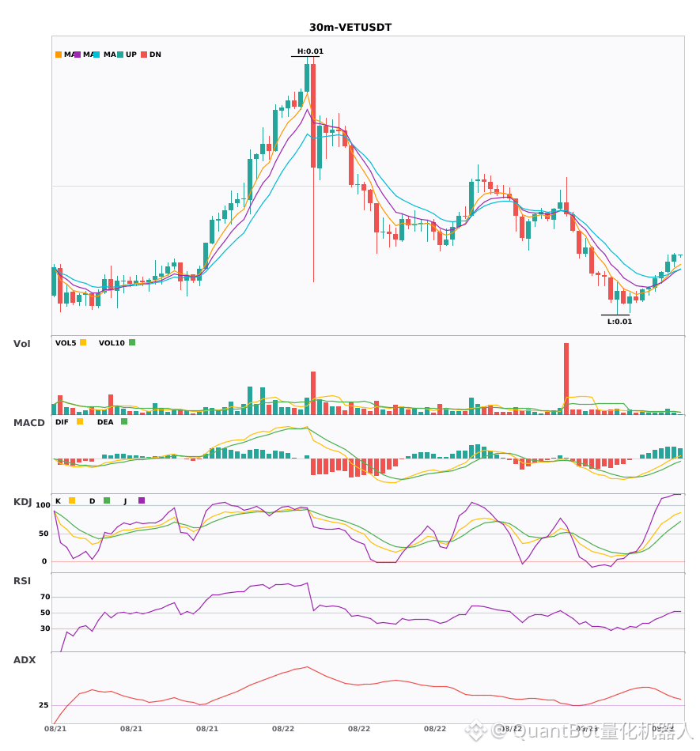This screenshot has width=700, height=751.
Task: Click the UP legend label
Action: pyautogui.click(x=131, y=55)
